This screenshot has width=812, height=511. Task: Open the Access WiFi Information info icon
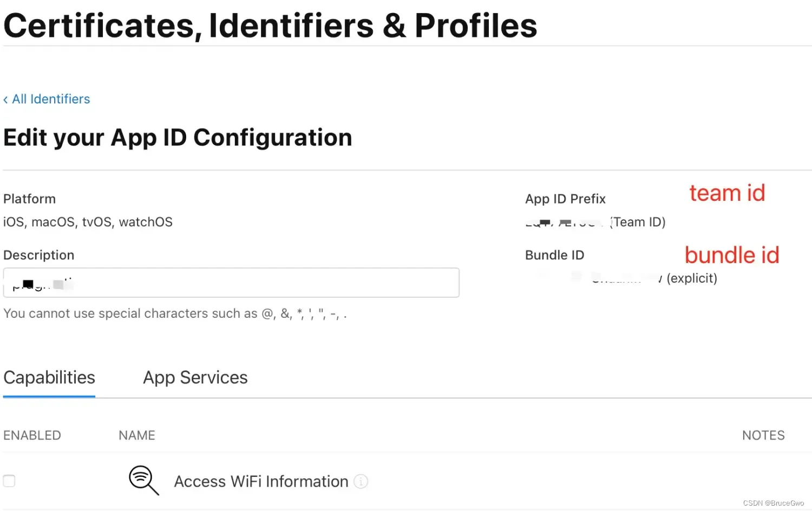[361, 481]
